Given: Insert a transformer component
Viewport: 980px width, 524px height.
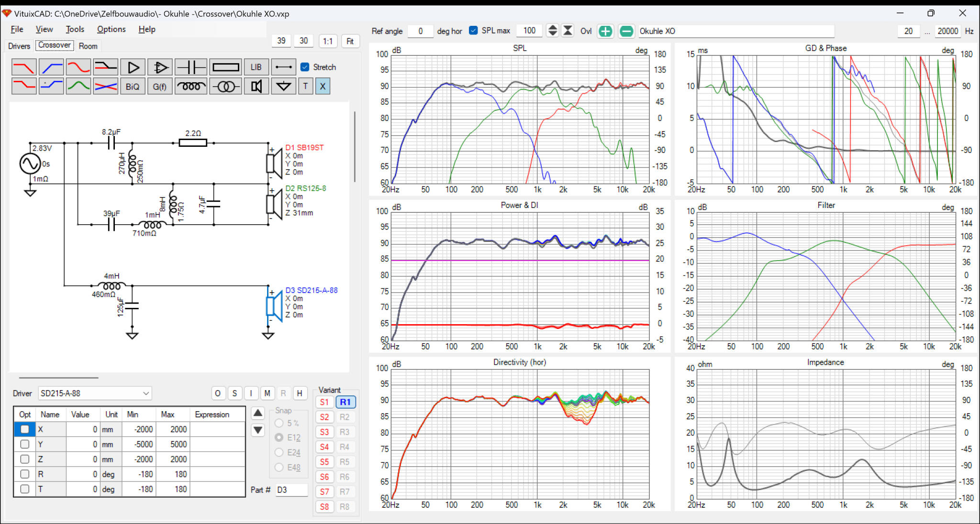Looking at the screenshot, I should (x=226, y=86).
